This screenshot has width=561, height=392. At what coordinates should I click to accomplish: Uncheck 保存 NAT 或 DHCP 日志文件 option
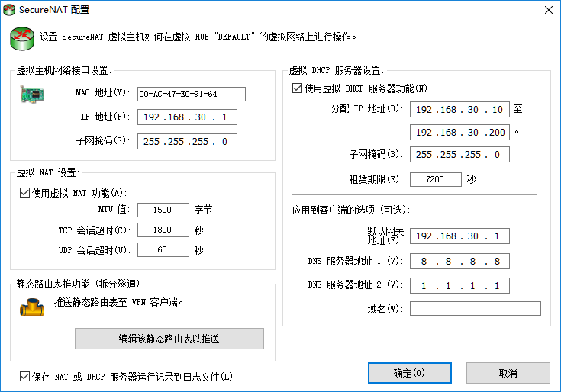24,377
